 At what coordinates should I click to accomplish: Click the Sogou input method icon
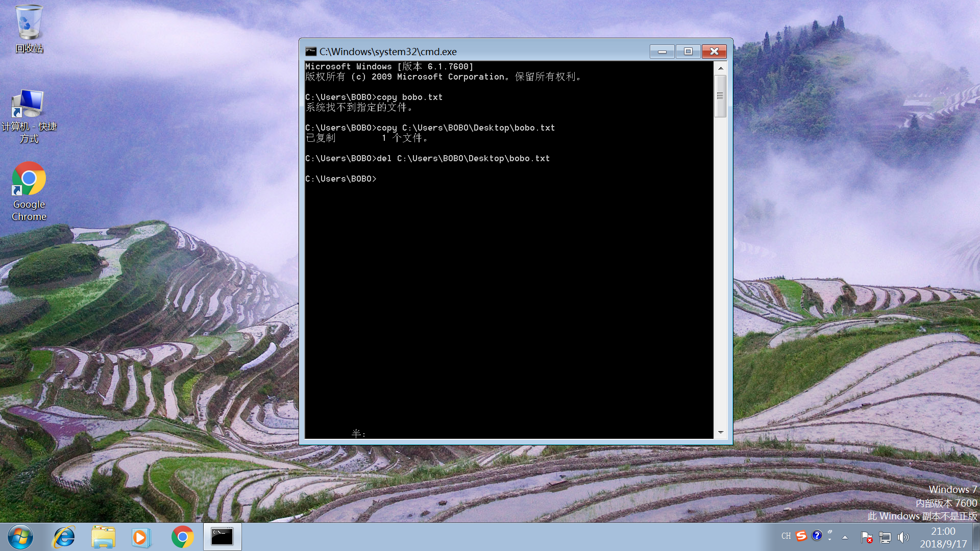(801, 536)
